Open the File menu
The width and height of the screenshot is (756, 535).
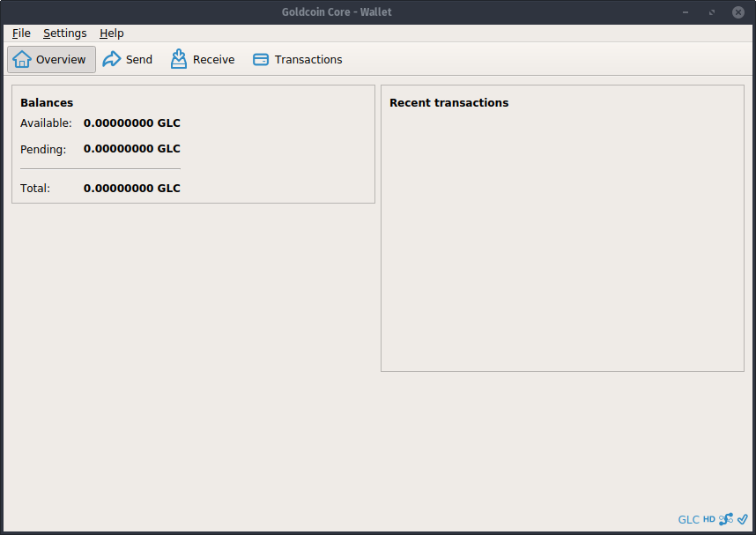pyautogui.click(x=21, y=33)
